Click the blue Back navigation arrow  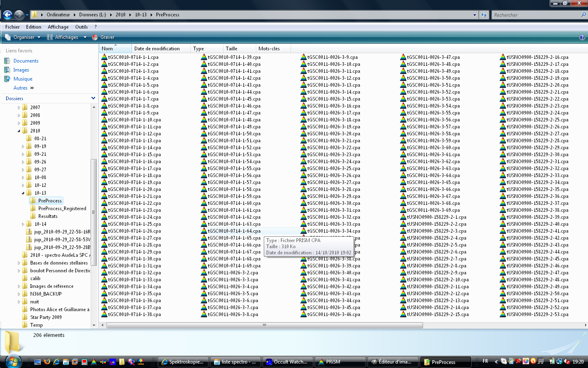[x=7, y=15]
